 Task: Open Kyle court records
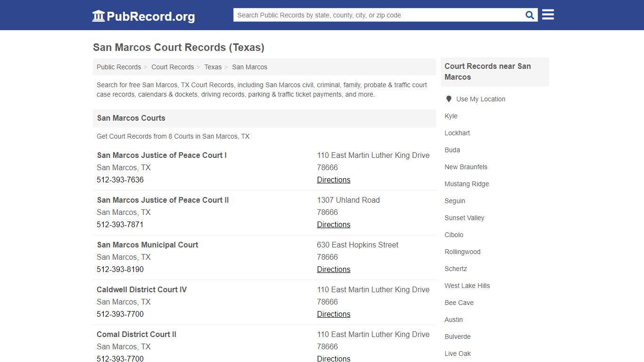point(451,116)
